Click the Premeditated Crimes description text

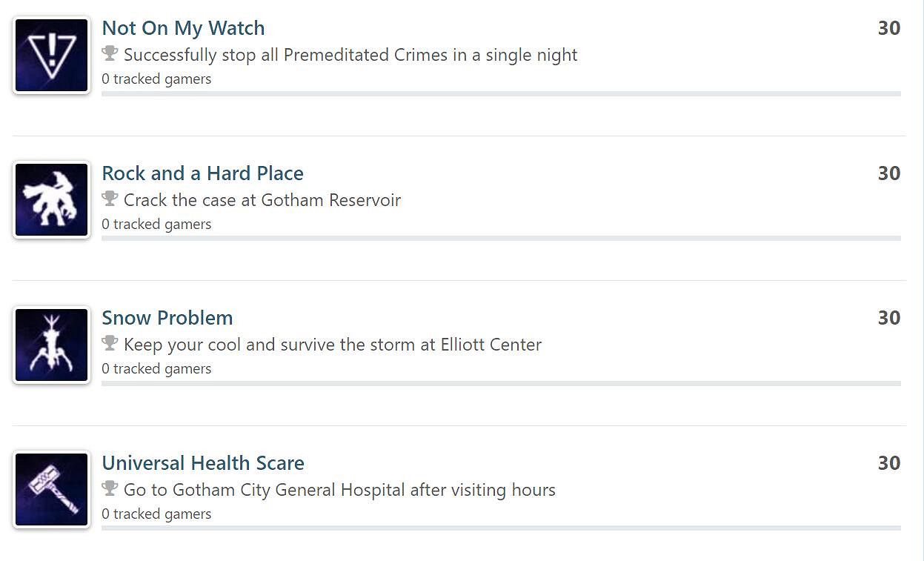coord(350,55)
